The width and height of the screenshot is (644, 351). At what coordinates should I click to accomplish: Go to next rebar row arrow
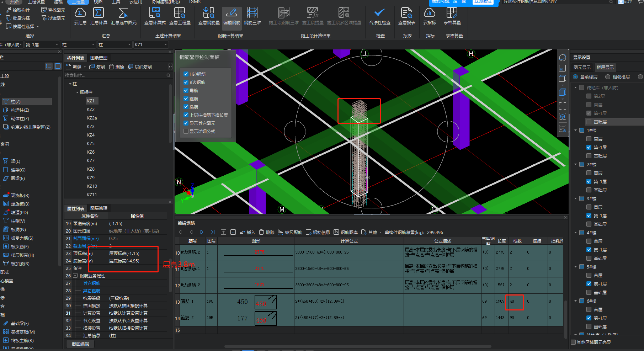[x=202, y=232]
